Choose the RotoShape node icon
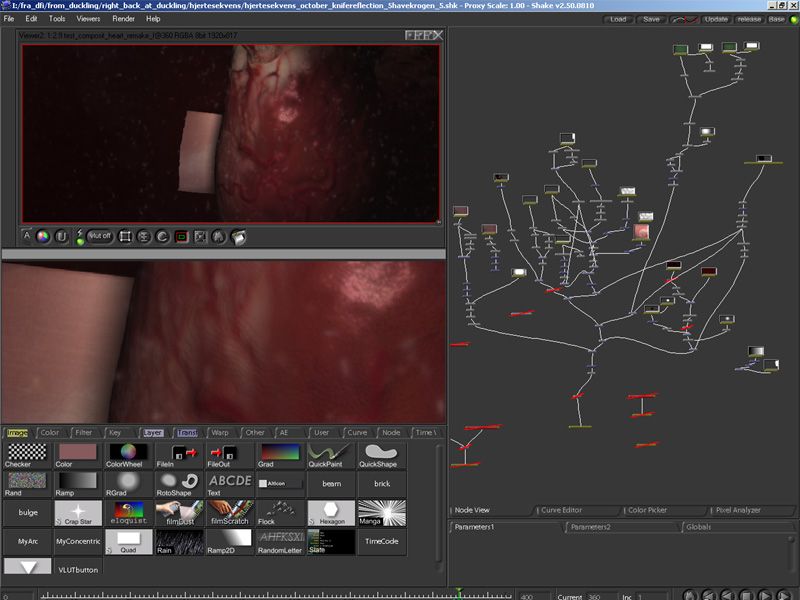800x600 pixels. pos(179,484)
